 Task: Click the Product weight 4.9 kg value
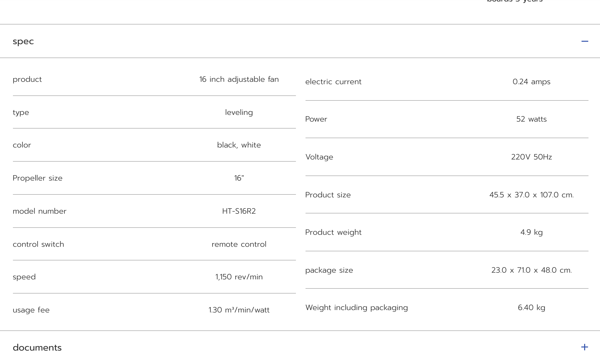(x=531, y=232)
